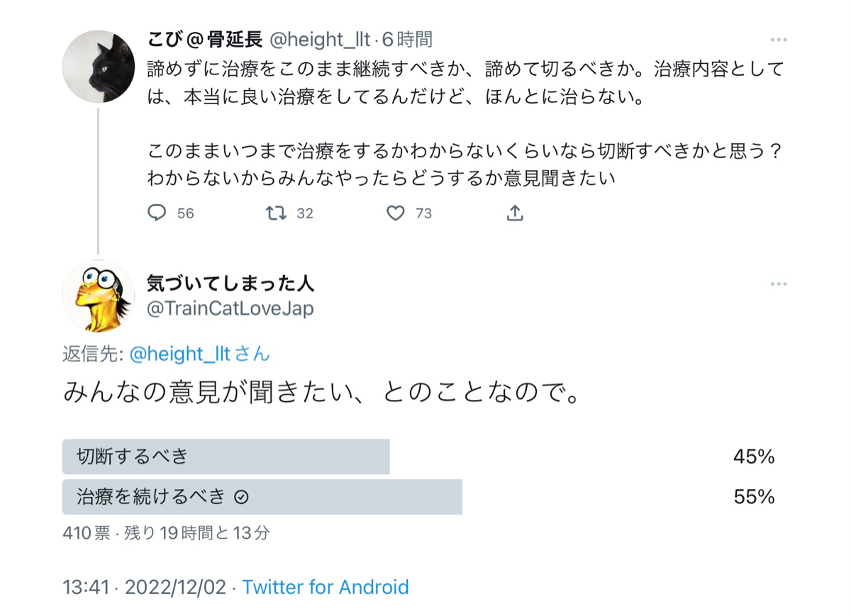Click the 6時間 tweet timestamp
The width and height of the screenshot is (851, 616).
408,40
